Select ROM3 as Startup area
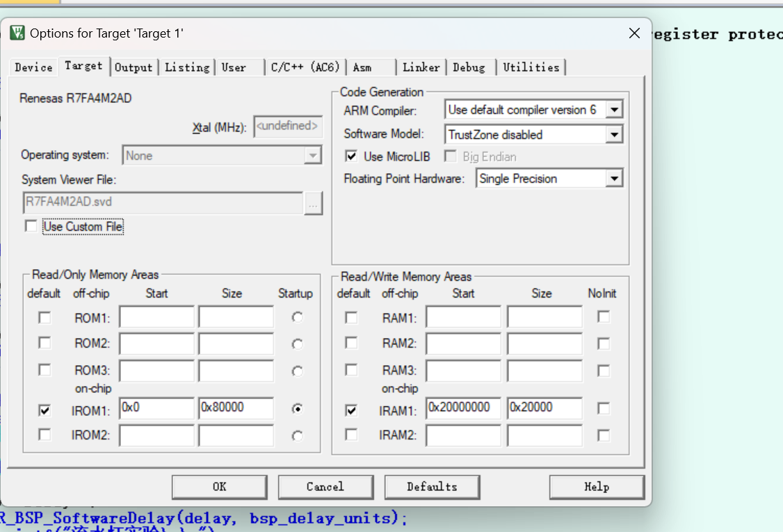783x532 pixels. click(297, 371)
